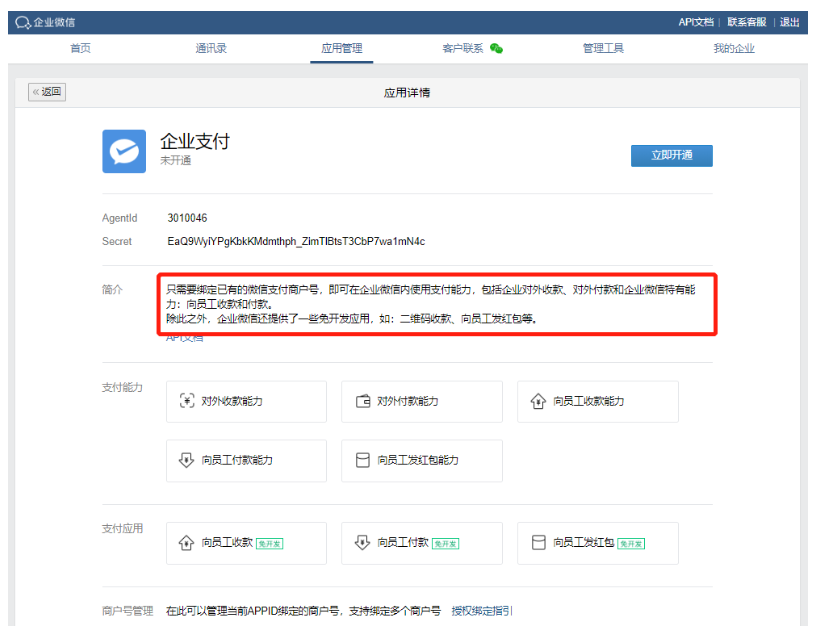Click the 未开通 status text
The width and height of the screenshot is (822, 638).
point(176,160)
